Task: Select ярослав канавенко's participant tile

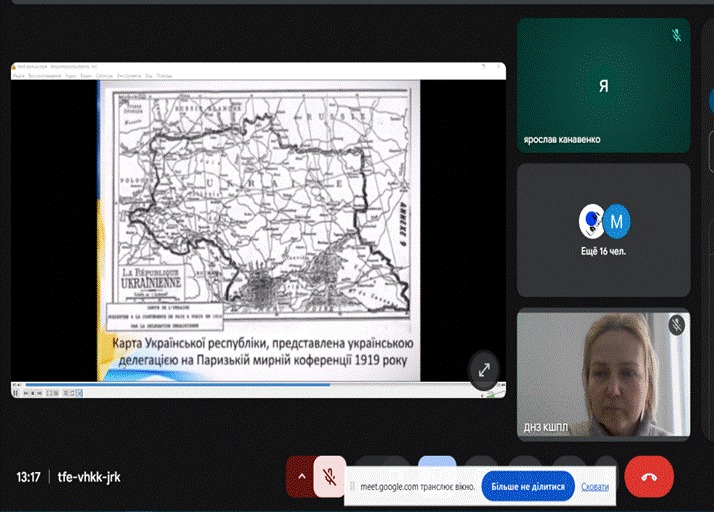Action: (603, 85)
